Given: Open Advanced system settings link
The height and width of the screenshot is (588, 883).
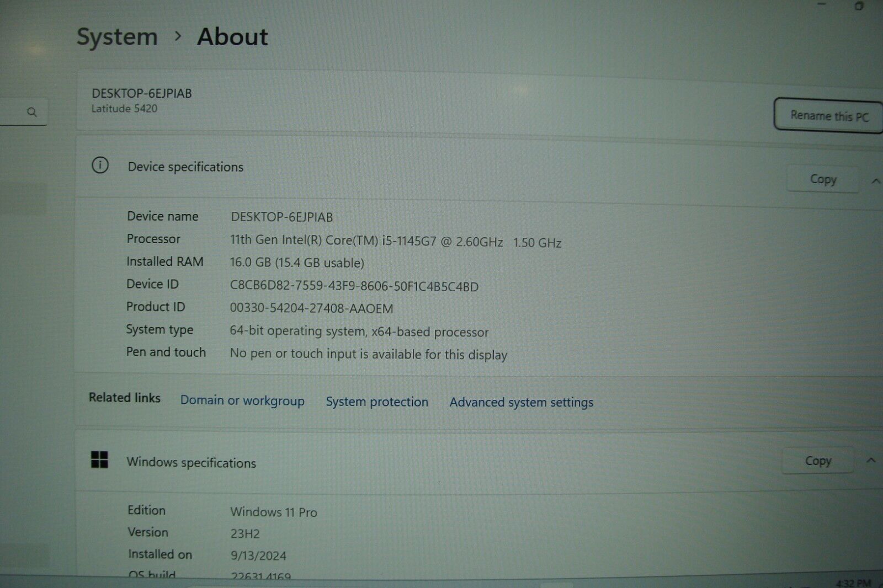Looking at the screenshot, I should 522,403.
